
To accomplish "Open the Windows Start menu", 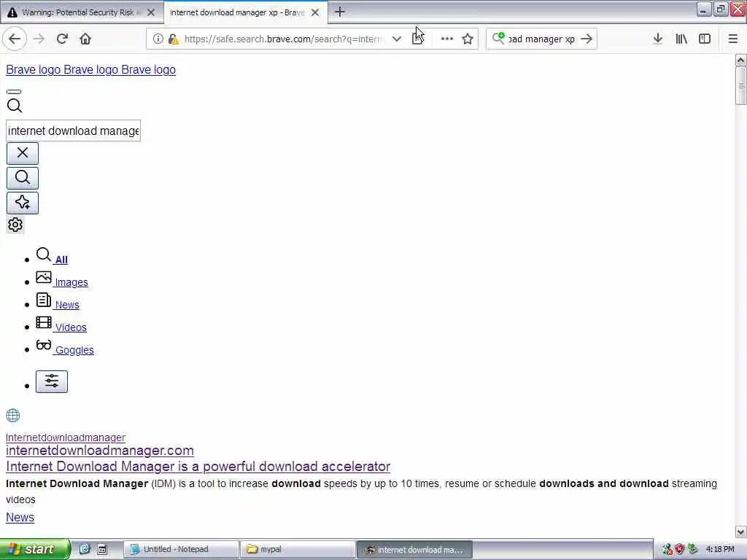I will coord(34,549).
